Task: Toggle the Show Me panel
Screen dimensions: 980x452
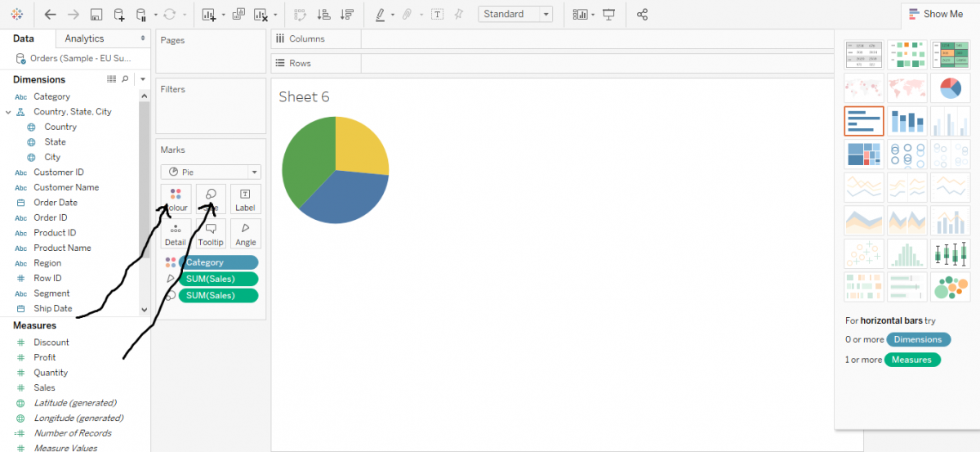Action: click(x=936, y=14)
